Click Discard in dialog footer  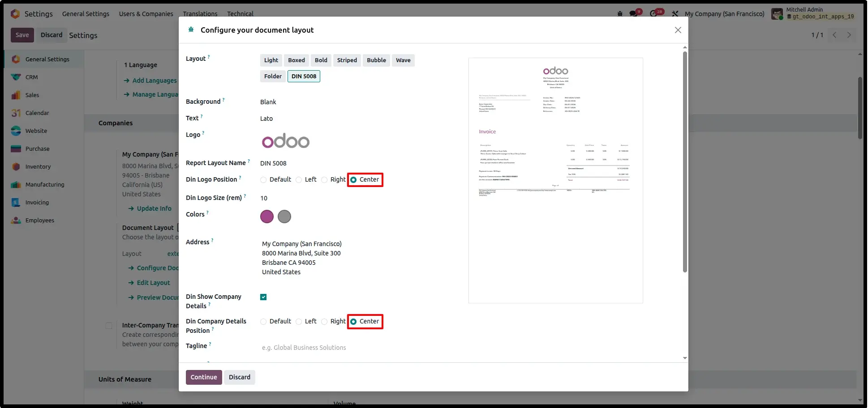[240, 377]
